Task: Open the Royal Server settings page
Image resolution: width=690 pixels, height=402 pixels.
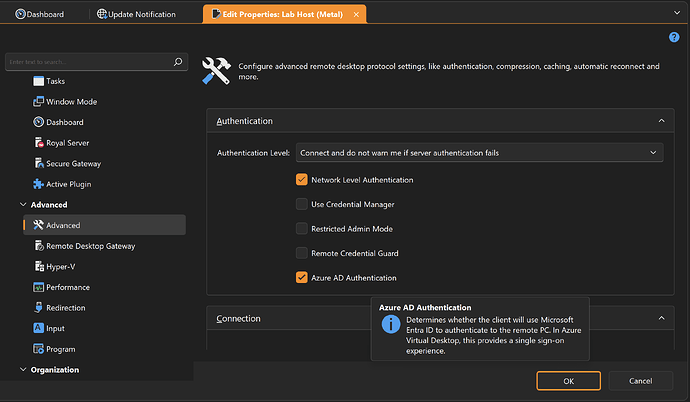Action: coord(69,143)
